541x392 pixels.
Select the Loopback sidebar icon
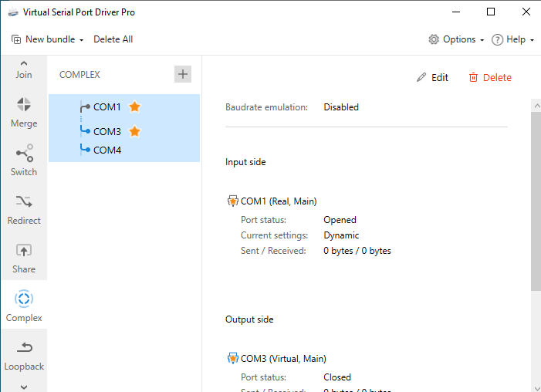point(24,347)
